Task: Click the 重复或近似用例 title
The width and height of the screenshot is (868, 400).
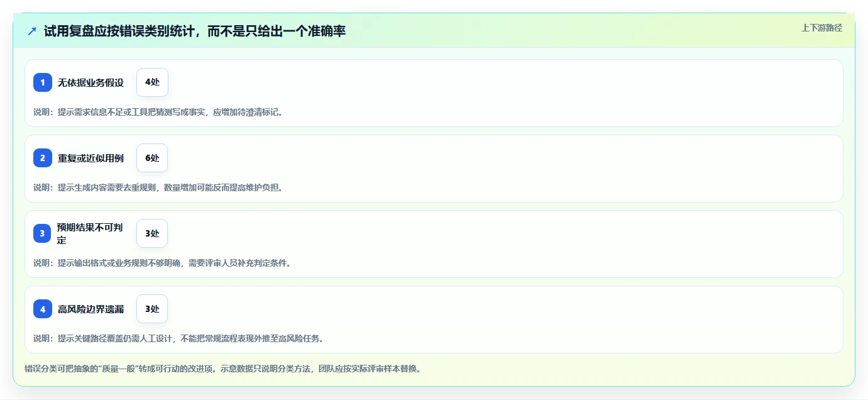Action: pyautogui.click(x=91, y=158)
